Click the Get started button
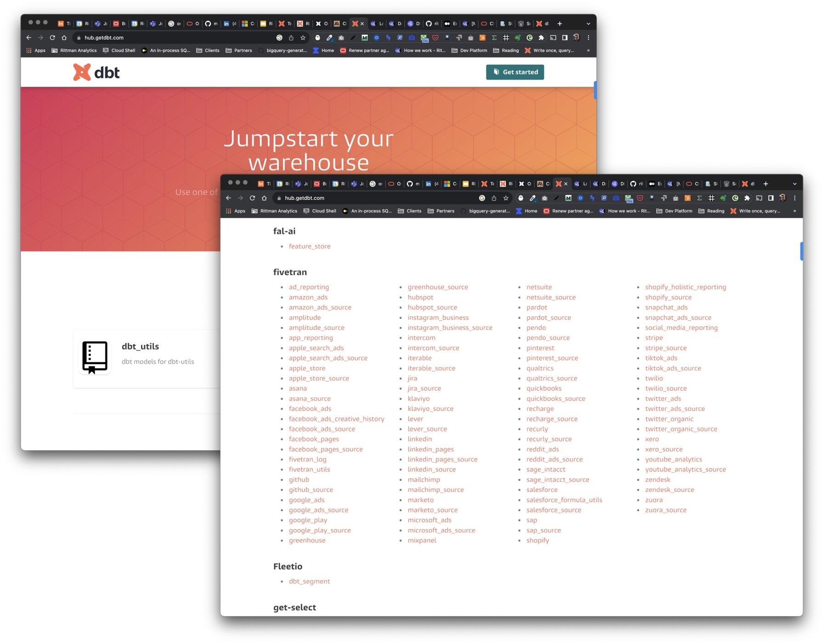824x644 pixels. (x=515, y=72)
